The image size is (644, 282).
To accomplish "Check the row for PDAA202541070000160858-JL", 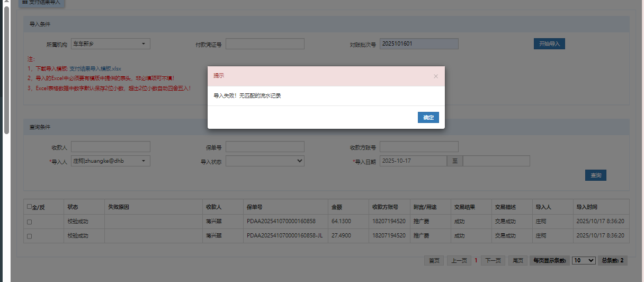I will tap(29, 236).
